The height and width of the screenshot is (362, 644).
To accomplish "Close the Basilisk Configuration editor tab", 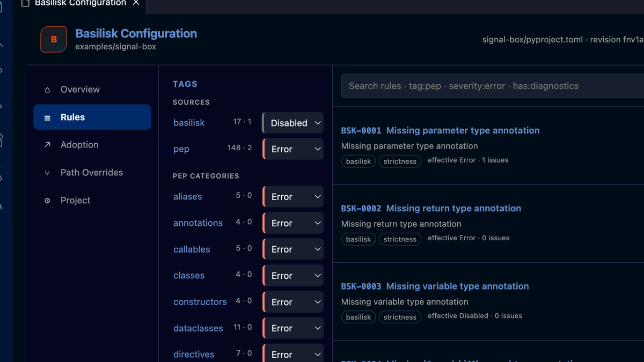I will (136, 3).
